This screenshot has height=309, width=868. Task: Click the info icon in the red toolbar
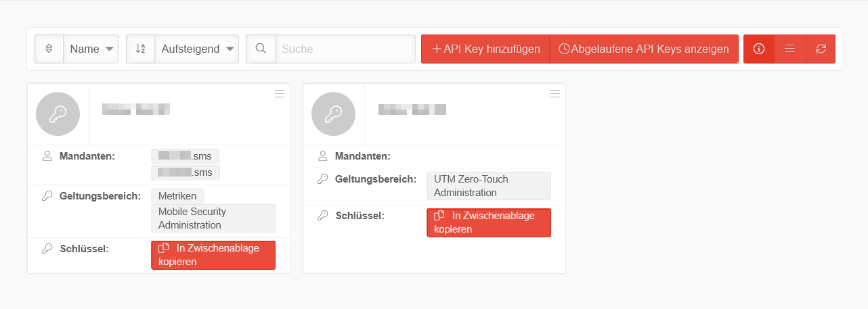coord(759,49)
